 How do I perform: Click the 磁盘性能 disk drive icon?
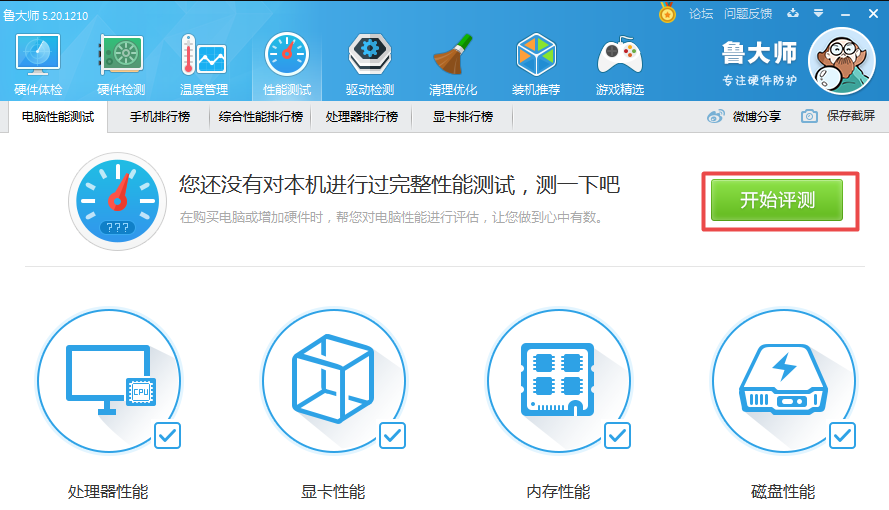coord(784,381)
